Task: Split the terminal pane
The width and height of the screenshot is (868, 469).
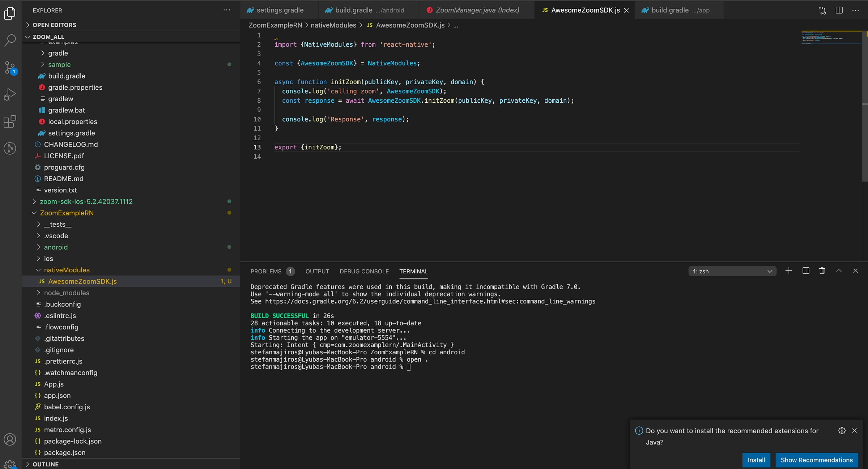Action: 806,271
